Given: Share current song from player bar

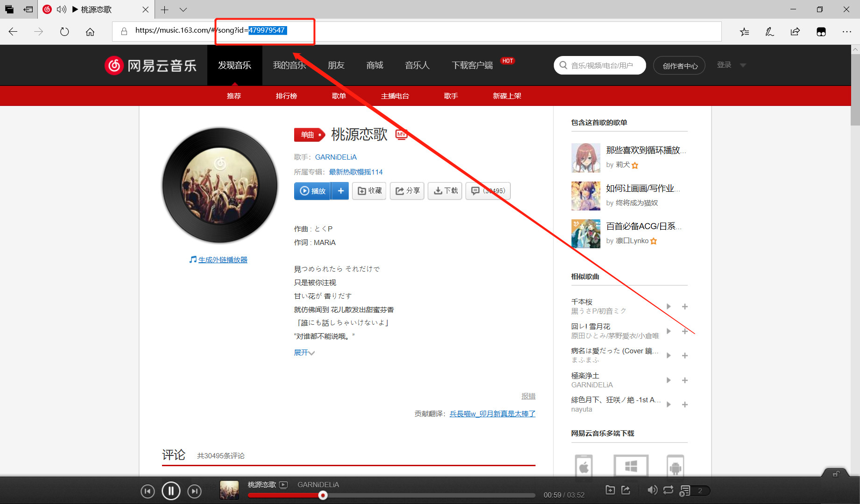Looking at the screenshot, I should (626, 490).
